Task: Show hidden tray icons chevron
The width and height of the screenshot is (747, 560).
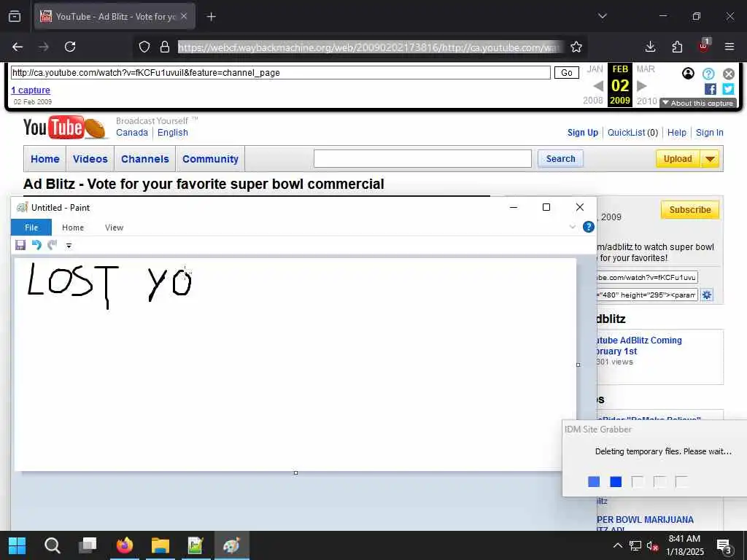Action: pyautogui.click(x=617, y=545)
